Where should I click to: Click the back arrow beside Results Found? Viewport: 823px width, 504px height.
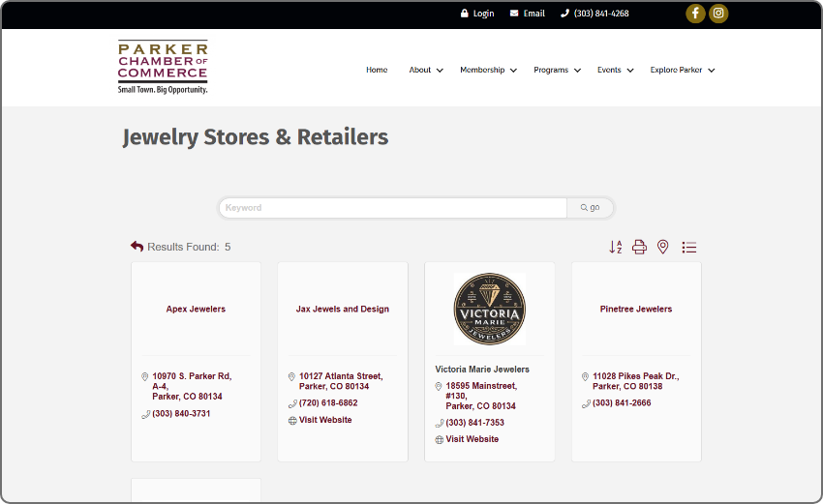(x=137, y=246)
